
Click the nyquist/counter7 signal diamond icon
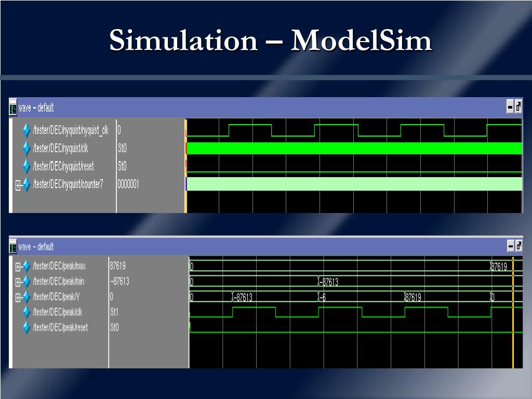tap(27, 184)
